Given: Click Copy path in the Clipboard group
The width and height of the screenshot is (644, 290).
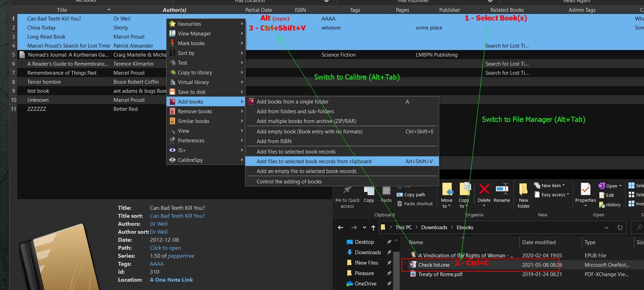Looking at the screenshot, I should click(x=411, y=194).
